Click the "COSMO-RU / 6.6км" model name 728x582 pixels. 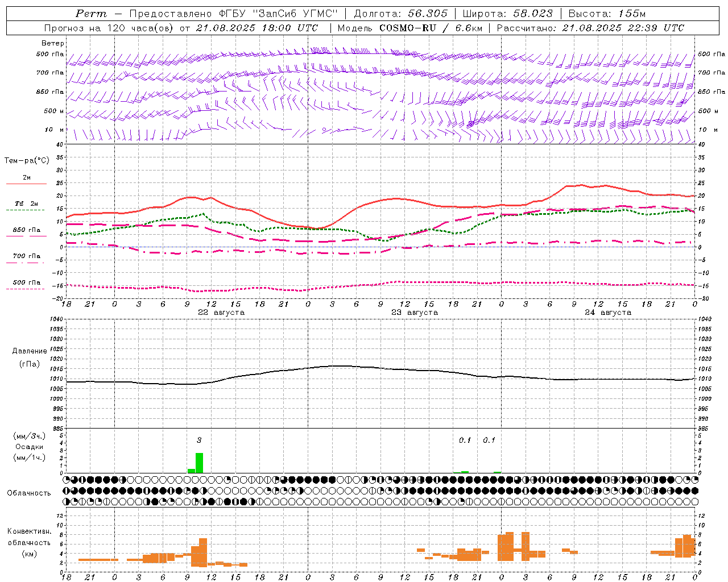click(432, 28)
